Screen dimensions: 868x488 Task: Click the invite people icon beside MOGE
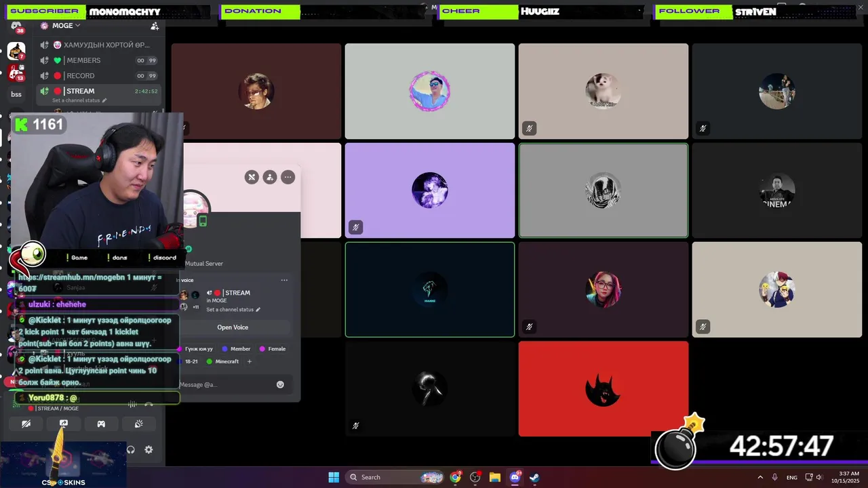pos(155,26)
